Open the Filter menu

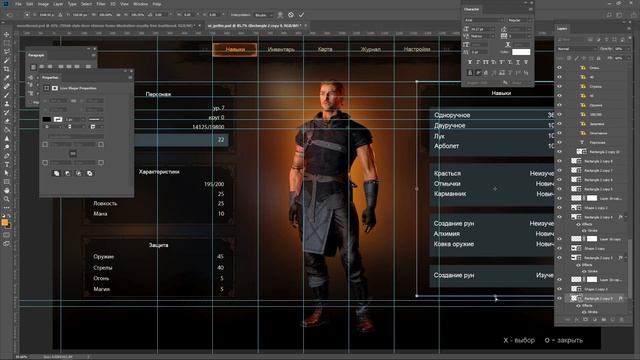(101, 4)
